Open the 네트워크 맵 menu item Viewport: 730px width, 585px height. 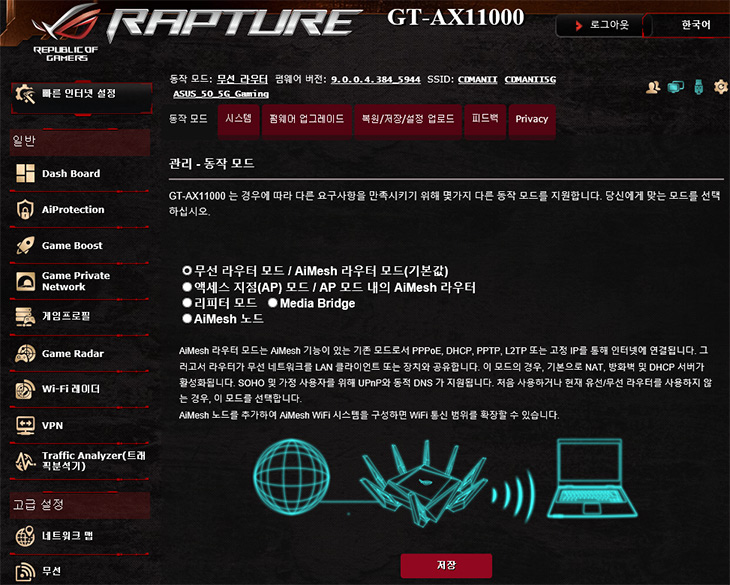pyautogui.click(x=80, y=536)
